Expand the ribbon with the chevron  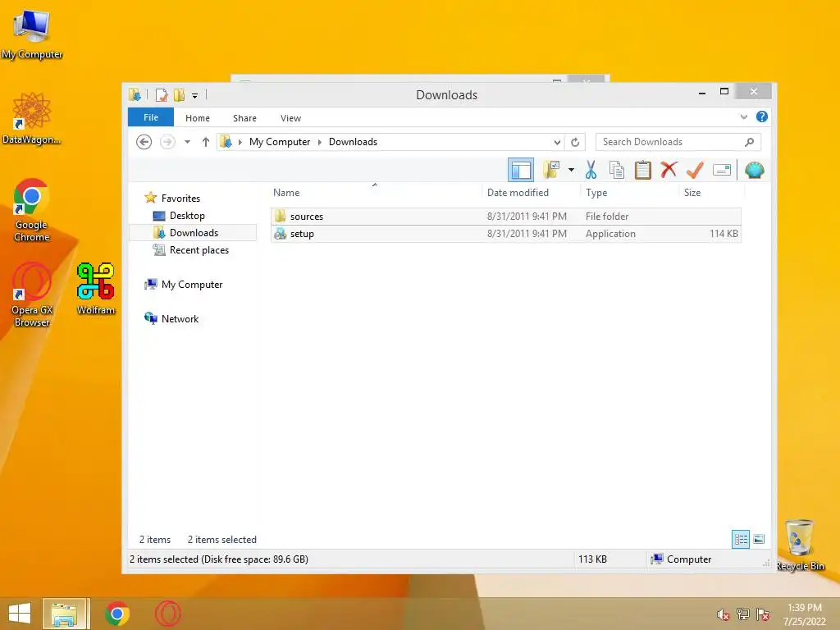point(743,116)
